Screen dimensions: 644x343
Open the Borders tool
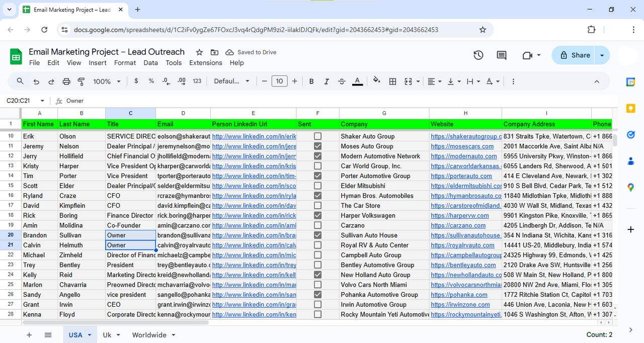point(392,81)
